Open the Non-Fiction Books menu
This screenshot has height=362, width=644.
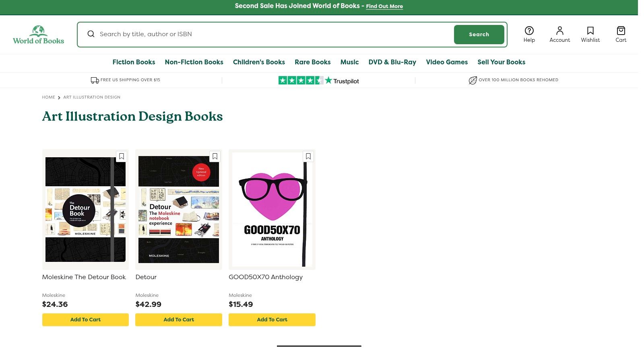coord(194,62)
